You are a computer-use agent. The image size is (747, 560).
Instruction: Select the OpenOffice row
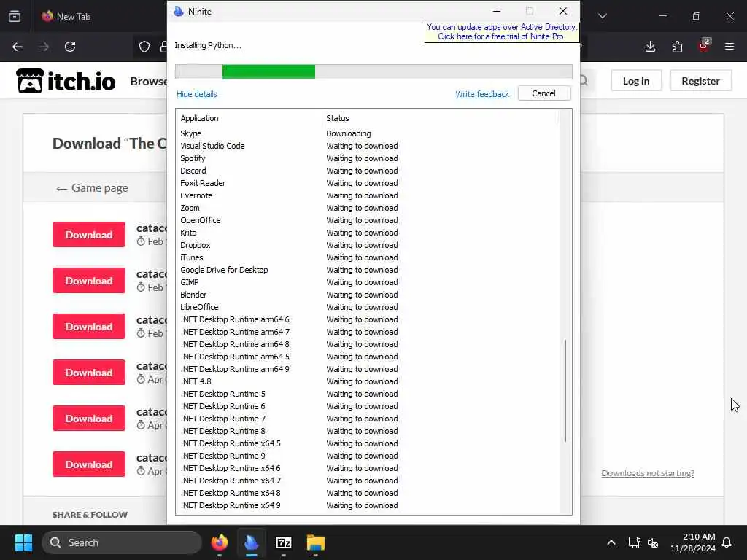(368, 220)
